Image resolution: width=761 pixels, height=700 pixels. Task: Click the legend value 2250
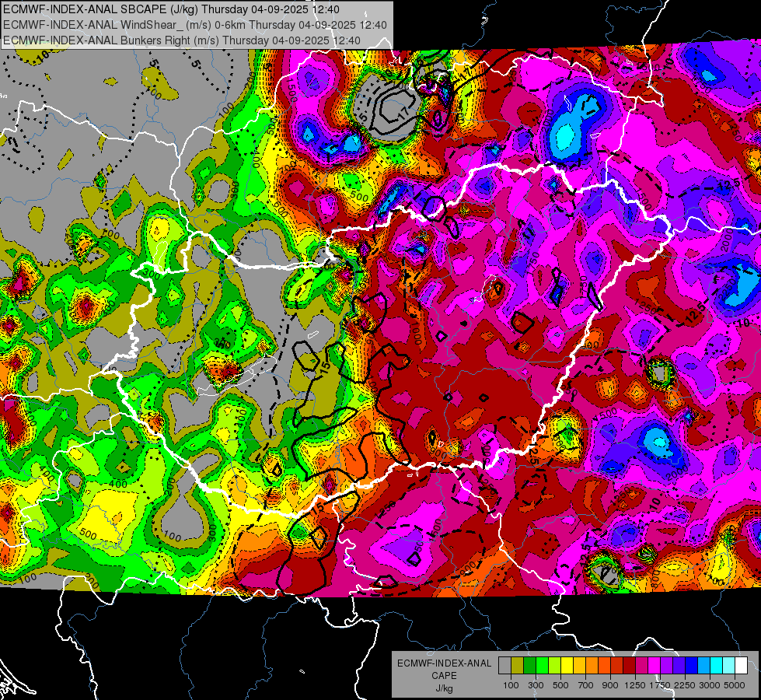pos(686,685)
